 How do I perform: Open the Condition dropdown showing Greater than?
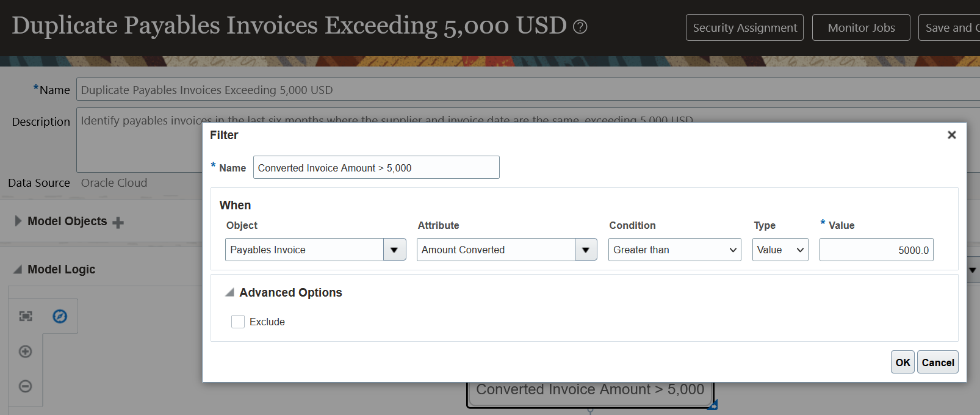pyautogui.click(x=674, y=250)
